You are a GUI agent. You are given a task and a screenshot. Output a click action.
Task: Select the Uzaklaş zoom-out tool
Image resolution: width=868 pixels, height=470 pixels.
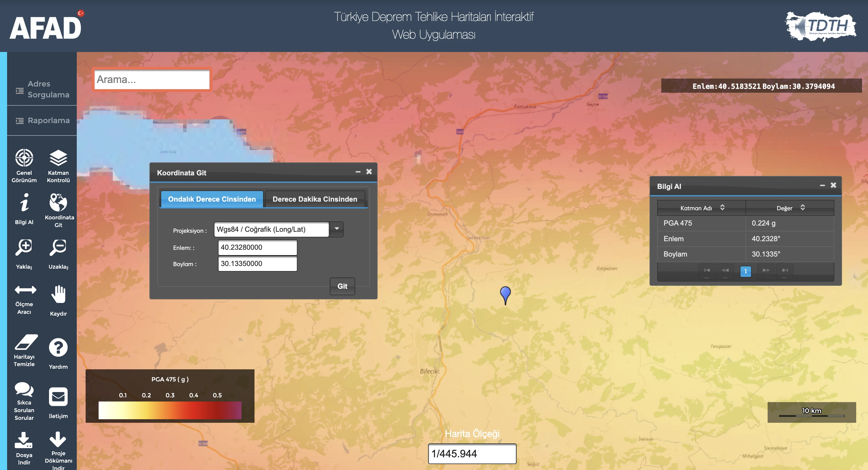58,254
